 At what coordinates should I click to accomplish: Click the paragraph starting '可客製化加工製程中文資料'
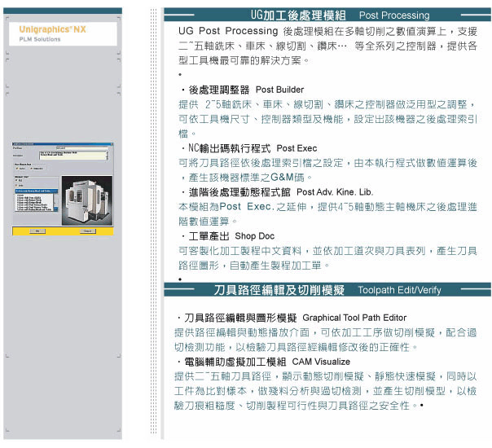(327, 258)
